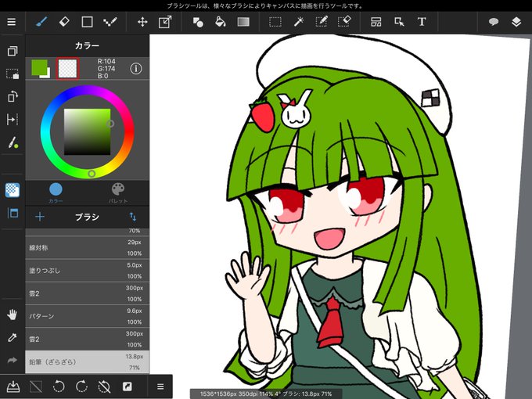The height and width of the screenshot is (399, 532).
Task: Switch to the パレット tab
Action: point(117,193)
